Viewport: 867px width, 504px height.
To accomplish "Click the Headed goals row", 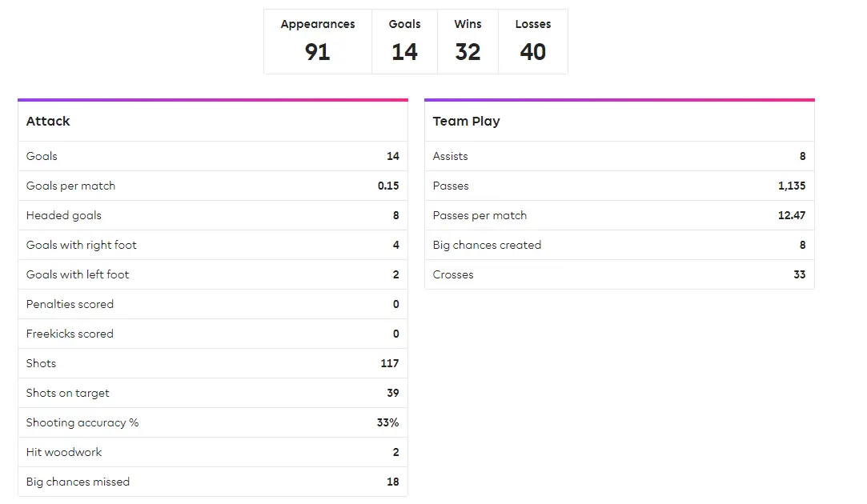I will (212, 215).
